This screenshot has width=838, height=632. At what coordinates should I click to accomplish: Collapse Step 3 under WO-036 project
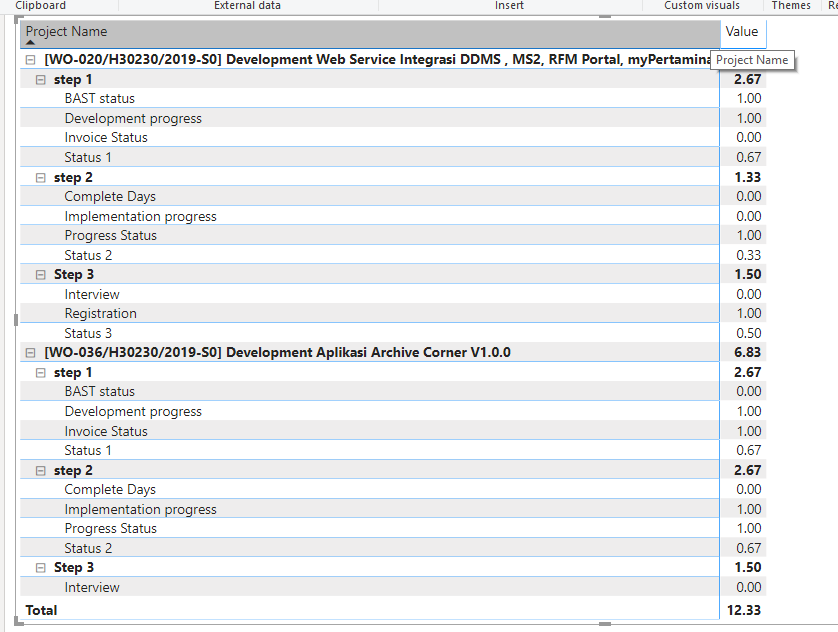click(x=41, y=568)
